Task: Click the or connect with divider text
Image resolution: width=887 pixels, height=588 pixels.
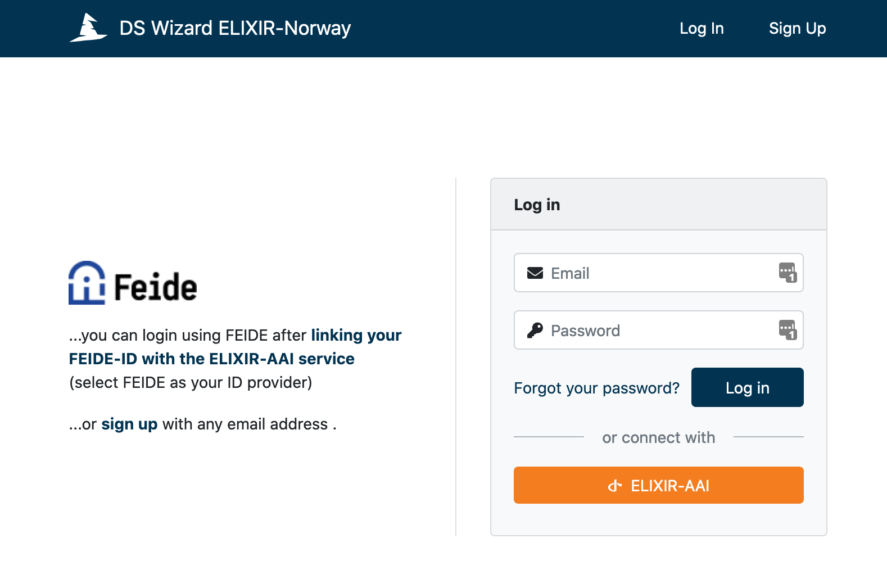Action: pos(658,437)
